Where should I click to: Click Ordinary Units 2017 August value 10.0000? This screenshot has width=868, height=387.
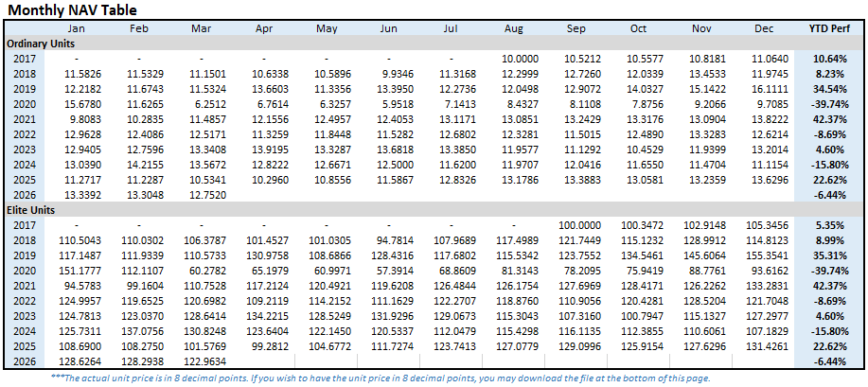click(520, 59)
